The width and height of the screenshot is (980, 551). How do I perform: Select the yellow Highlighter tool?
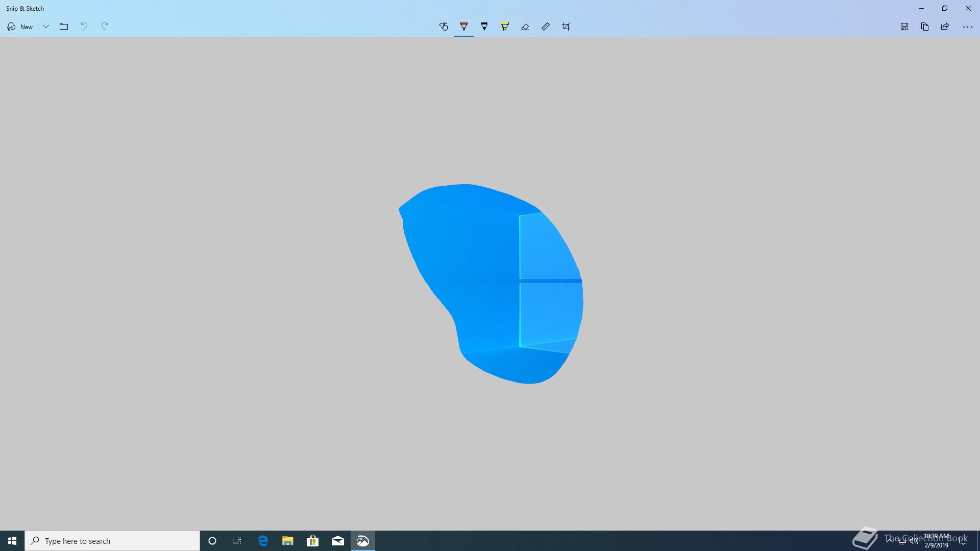[505, 27]
